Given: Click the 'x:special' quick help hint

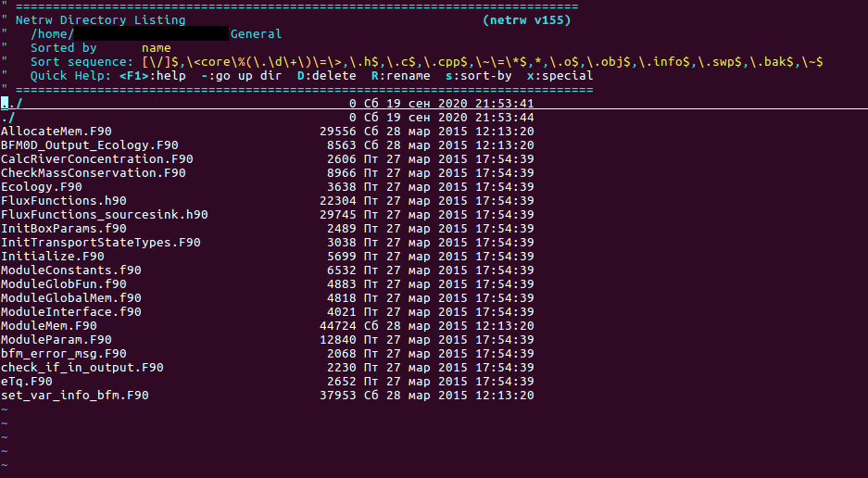Looking at the screenshot, I should click(x=560, y=75).
